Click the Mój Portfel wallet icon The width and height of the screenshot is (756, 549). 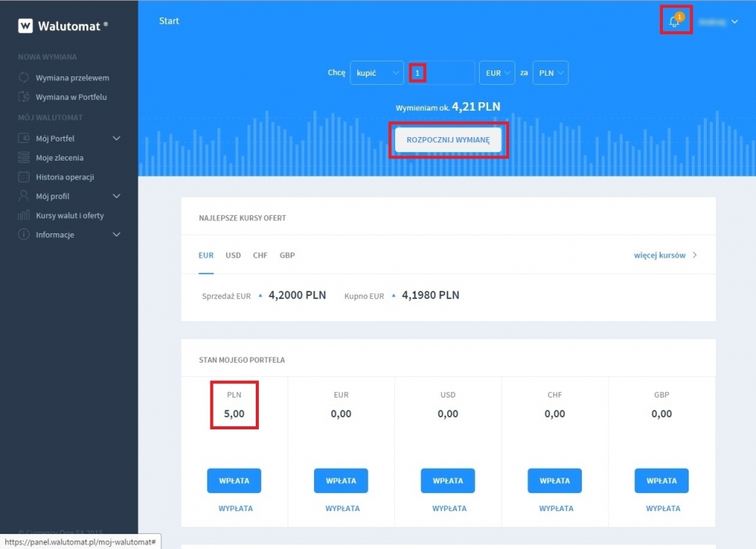pyautogui.click(x=23, y=139)
